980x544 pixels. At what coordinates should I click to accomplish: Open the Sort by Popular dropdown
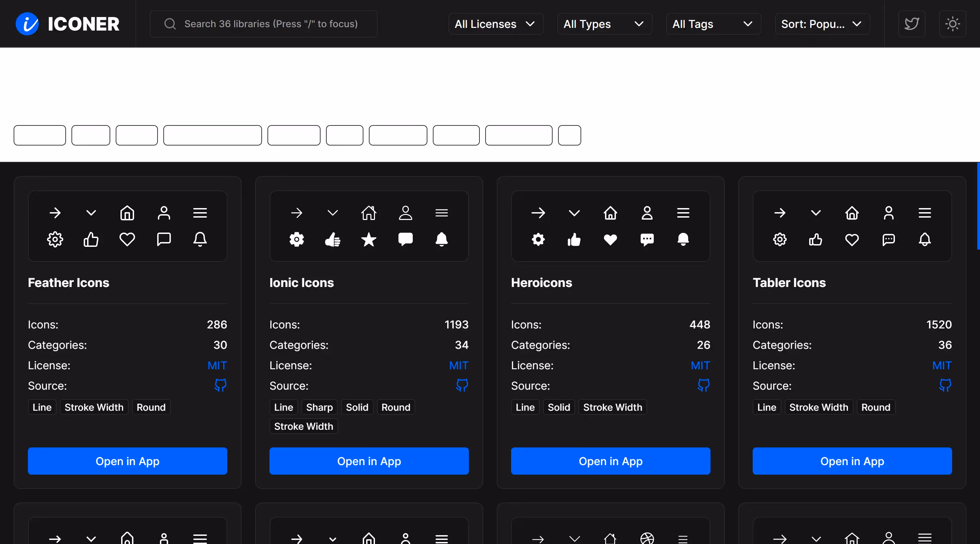click(822, 24)
